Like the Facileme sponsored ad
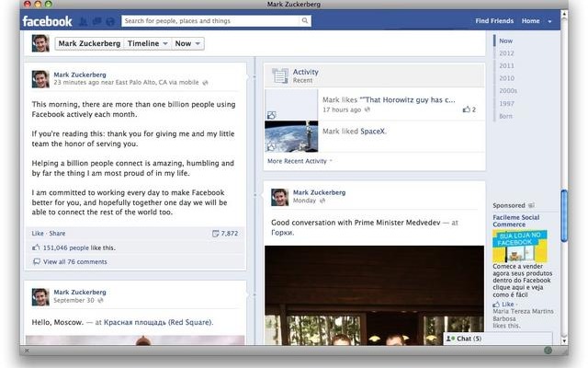588x368 pixels. click(508, 305)
